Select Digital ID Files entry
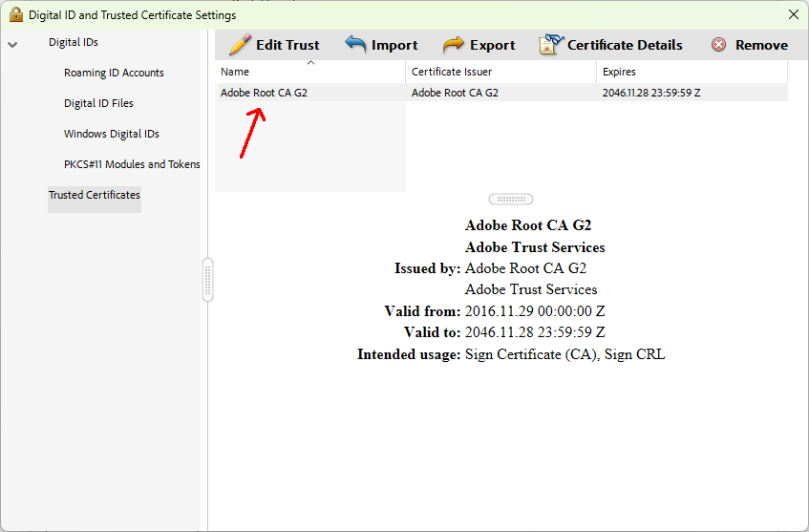The height and width of the screenshot is (532, 809). (98, 103)
